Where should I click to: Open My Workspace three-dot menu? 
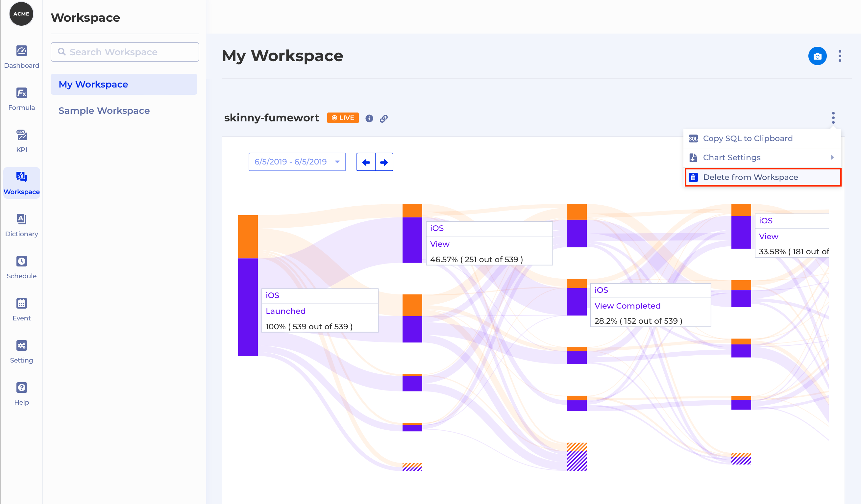(x=840, y=56)
